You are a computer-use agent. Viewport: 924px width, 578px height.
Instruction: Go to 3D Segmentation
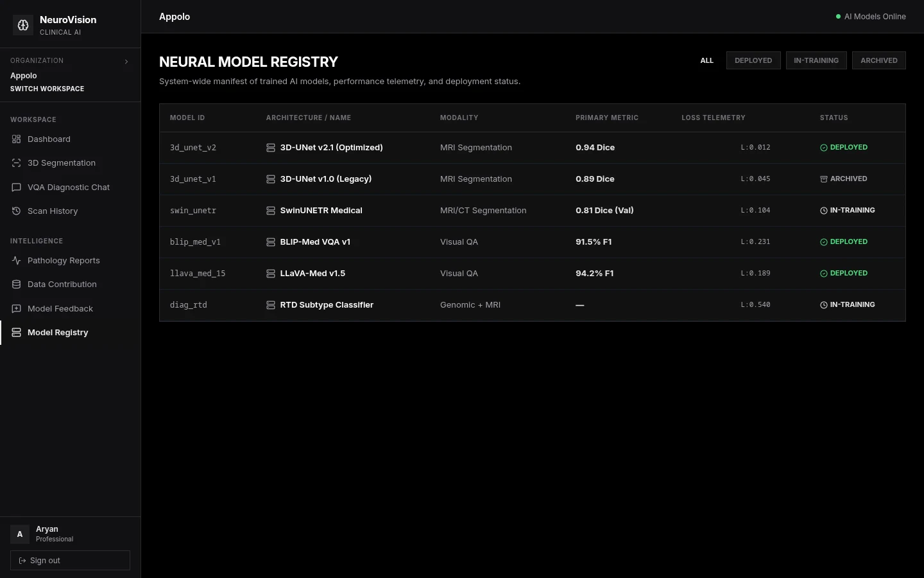point(70,163)
